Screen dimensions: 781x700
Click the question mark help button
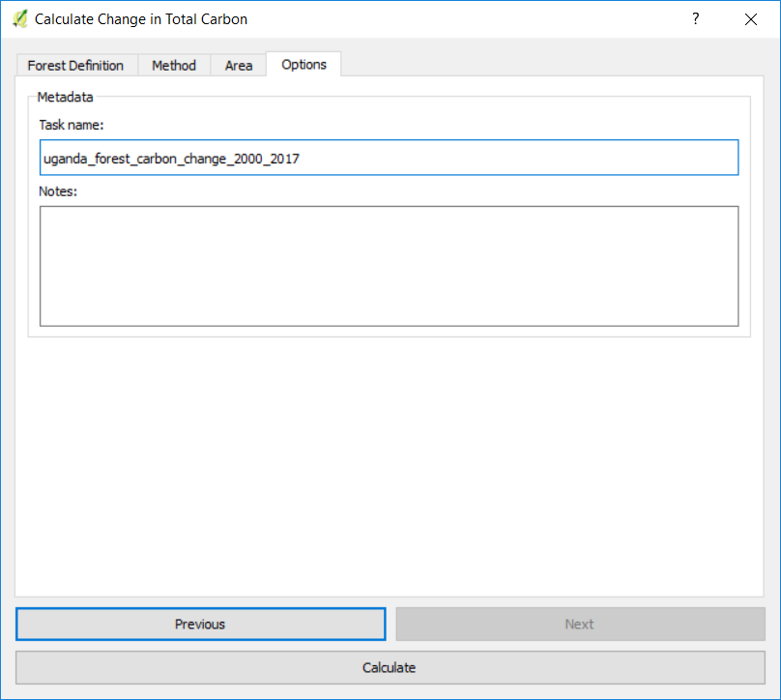click(x=695, y=18)
